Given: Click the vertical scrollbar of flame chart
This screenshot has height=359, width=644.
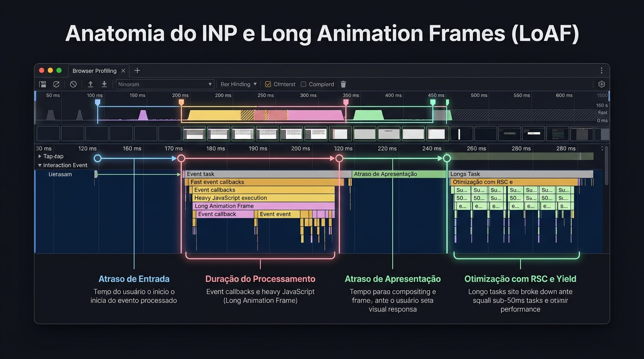Looking at the screenshot, I should click(x=607, y=165).
